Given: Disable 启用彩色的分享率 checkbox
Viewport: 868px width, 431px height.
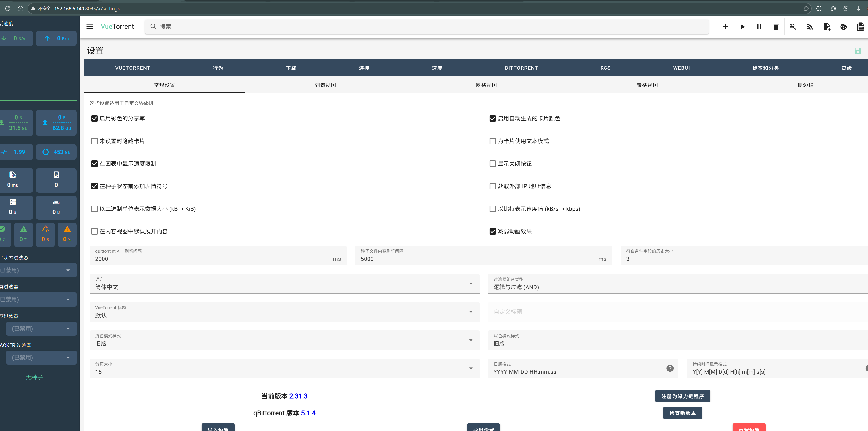Looking at the screenshot, I should tap(94, 118).
